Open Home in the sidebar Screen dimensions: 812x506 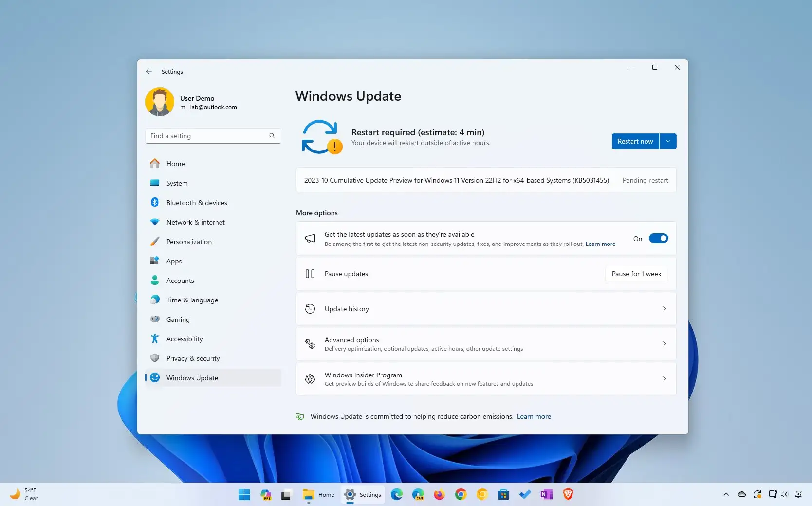click(x=213, y=164)
